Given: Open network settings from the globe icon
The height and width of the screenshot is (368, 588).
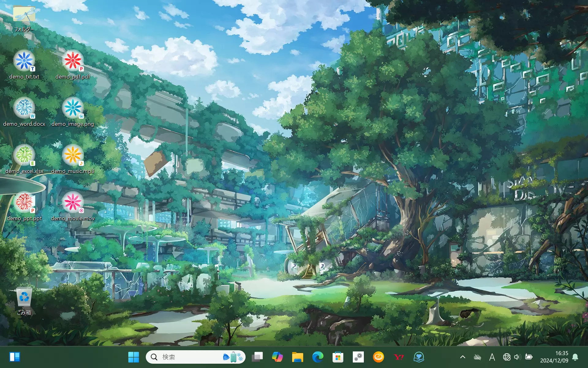Looking at the screenshot, I should (507, 357).
